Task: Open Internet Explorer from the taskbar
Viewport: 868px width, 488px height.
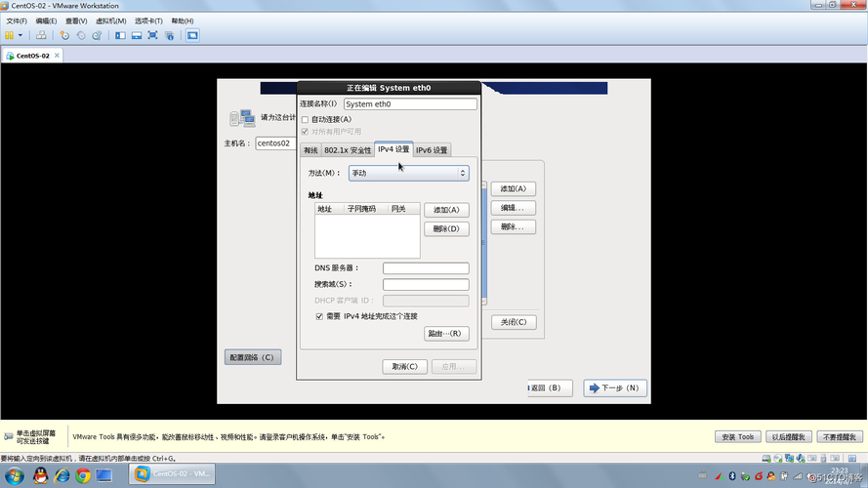Action: coord(62,475)
